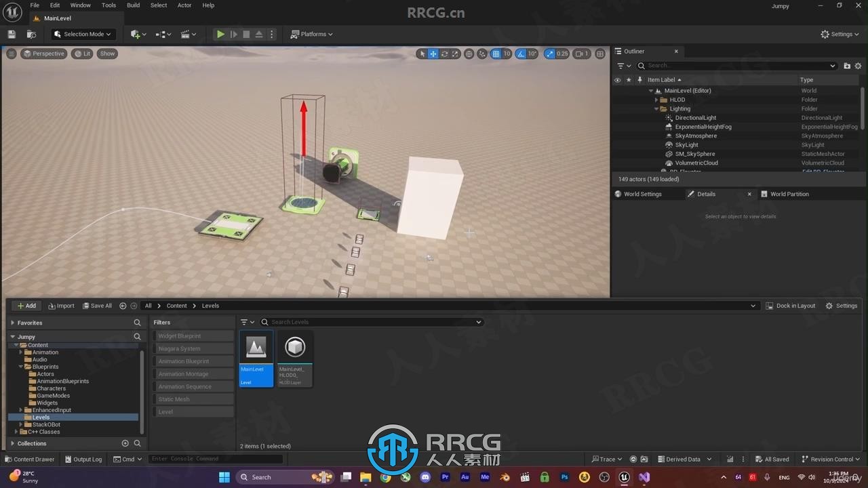Viewport: 868px width, 488px height.
Task: Click the Lit view mode button
Action: (82, 54)
